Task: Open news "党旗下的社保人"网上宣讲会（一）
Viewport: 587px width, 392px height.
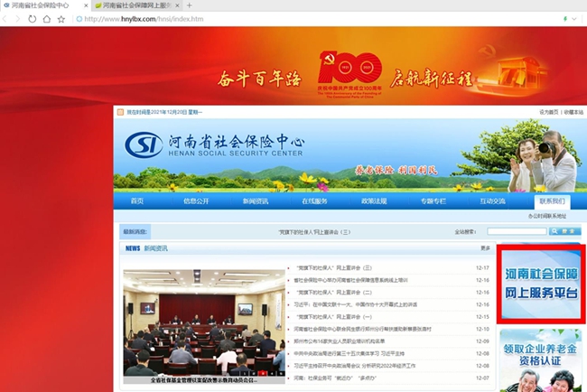Action: 334,317
